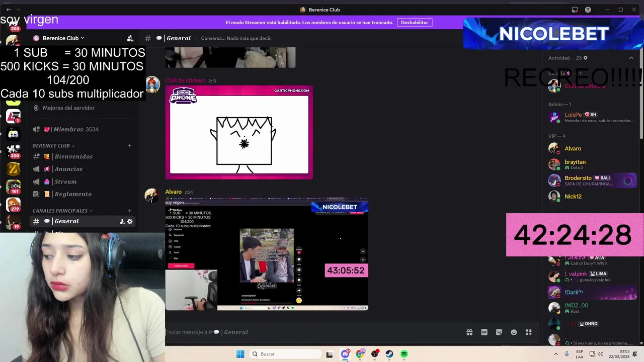
Task: Open the emoji picker
Action: 514,332
